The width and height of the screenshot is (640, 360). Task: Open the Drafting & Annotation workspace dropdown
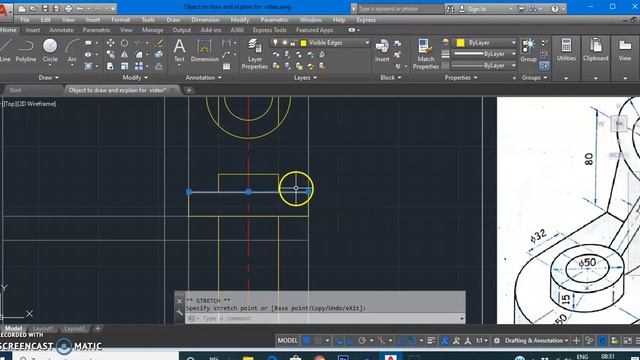click(x=536, y=340)
